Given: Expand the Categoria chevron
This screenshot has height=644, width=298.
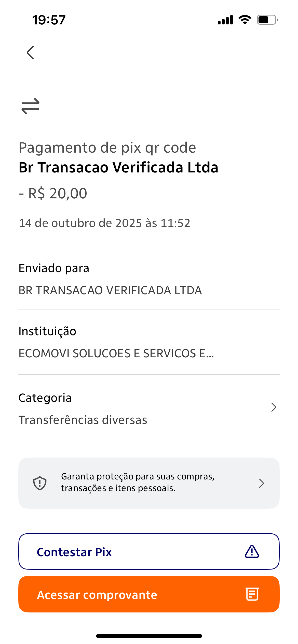Looking at the screenshot, I should (x=274, y=407).
